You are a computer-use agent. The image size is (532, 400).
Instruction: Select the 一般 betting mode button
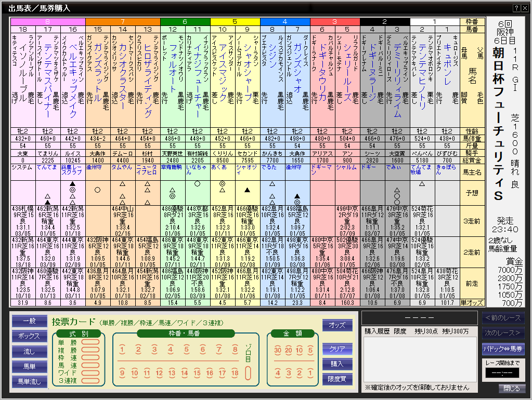point(29,321)
